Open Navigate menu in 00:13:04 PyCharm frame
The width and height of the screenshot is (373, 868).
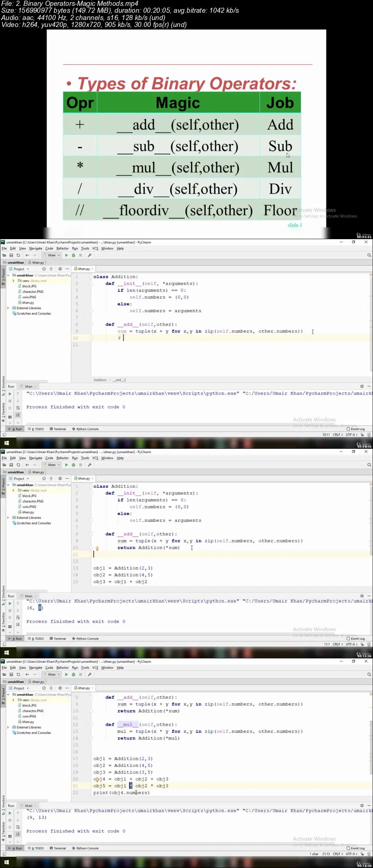coord(36,458)
